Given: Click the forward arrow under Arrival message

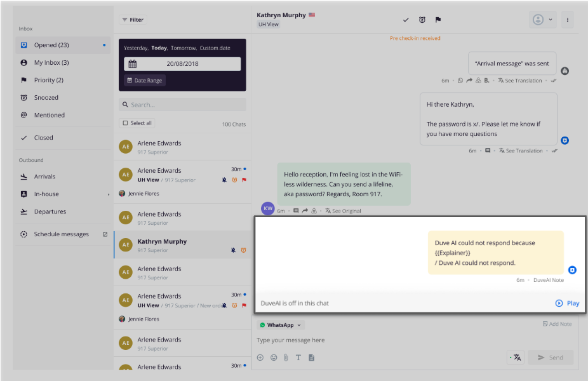Looking at the screenshot, I should (469, 81).
